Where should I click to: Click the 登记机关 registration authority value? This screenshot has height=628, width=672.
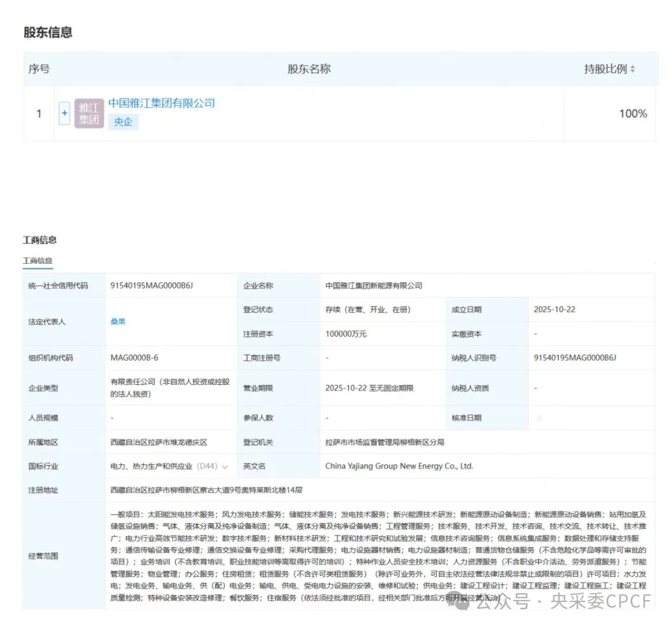[385, 442]
